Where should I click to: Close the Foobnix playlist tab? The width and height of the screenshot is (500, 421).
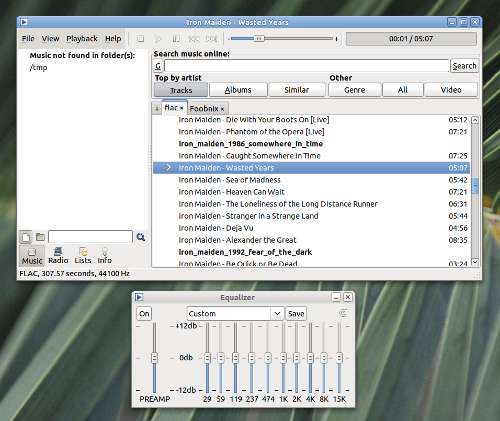222,109
